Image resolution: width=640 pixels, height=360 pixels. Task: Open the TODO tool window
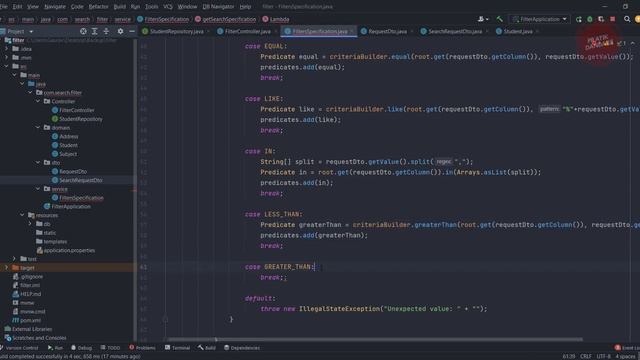110,348
